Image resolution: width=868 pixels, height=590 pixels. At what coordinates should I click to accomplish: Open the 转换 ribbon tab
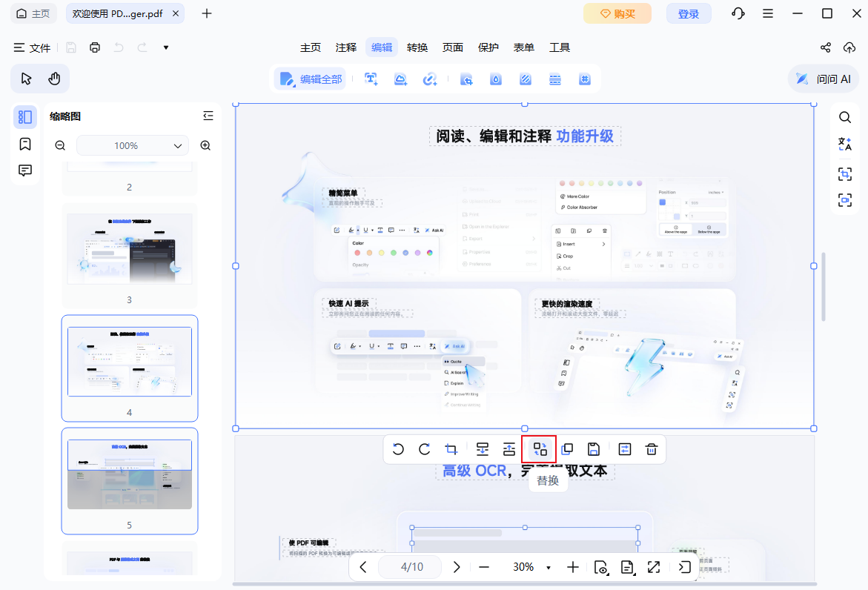click(x=417, y=47)
